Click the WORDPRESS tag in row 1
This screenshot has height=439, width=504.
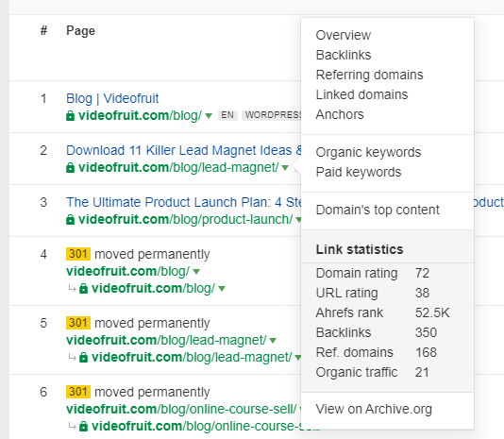tap(272, 115)
